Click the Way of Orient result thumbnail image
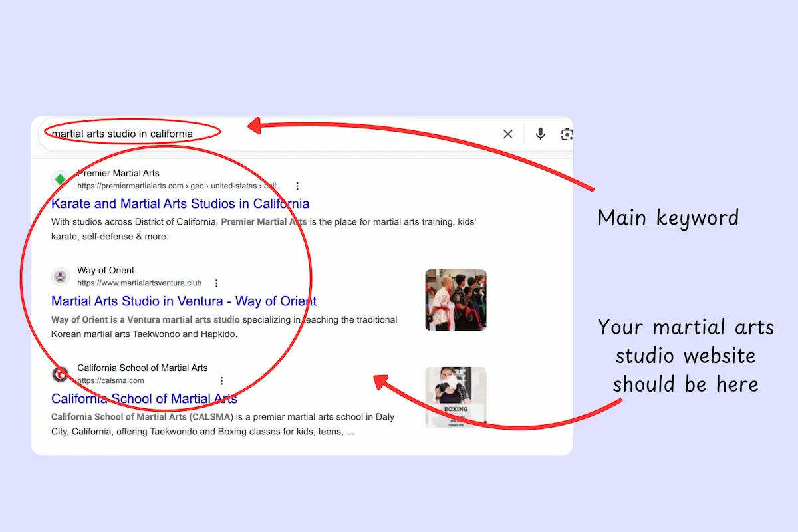The image size is (798, 532). [x=456, y=299]
